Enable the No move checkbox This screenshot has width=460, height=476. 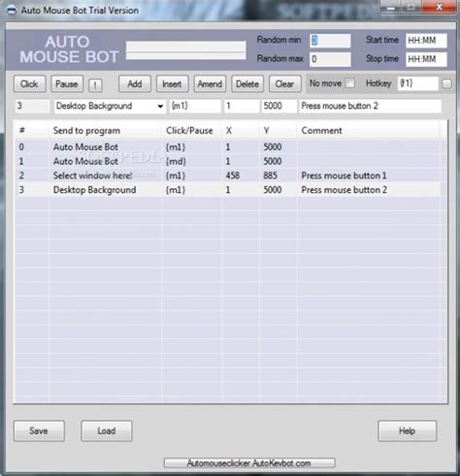[x=349, y=83]
